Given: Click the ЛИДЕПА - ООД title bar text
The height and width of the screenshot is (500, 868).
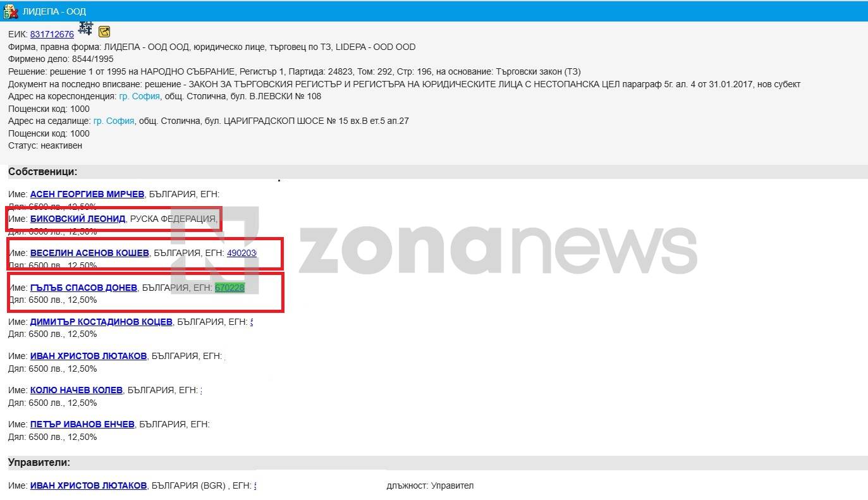Looking at the screenshot, I should [x=54, y=11].
